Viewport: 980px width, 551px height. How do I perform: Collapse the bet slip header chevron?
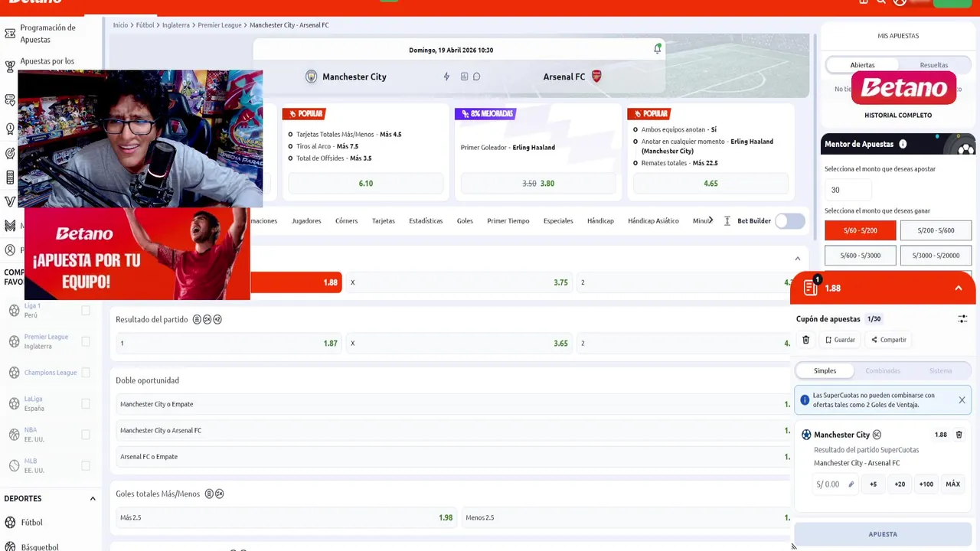959,288
